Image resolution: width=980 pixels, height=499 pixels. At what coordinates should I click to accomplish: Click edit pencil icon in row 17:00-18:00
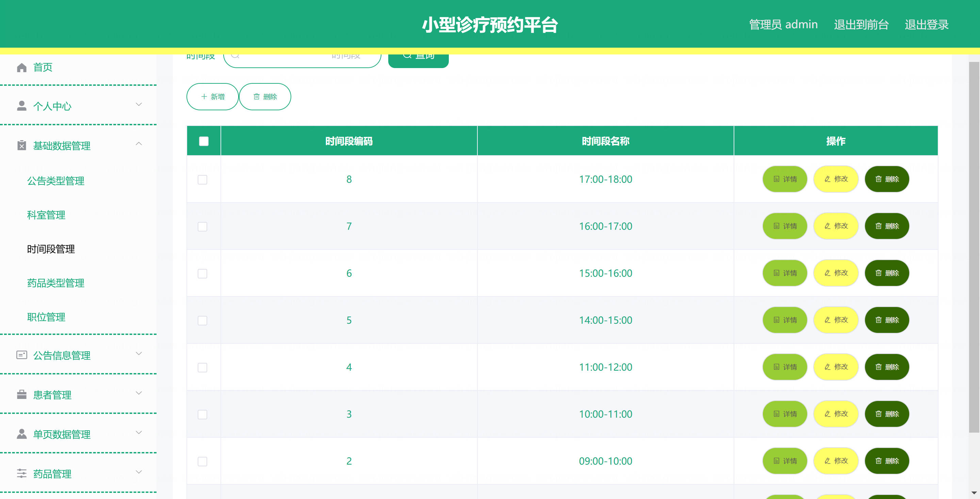pyautogui.click(x=828, y=179)
